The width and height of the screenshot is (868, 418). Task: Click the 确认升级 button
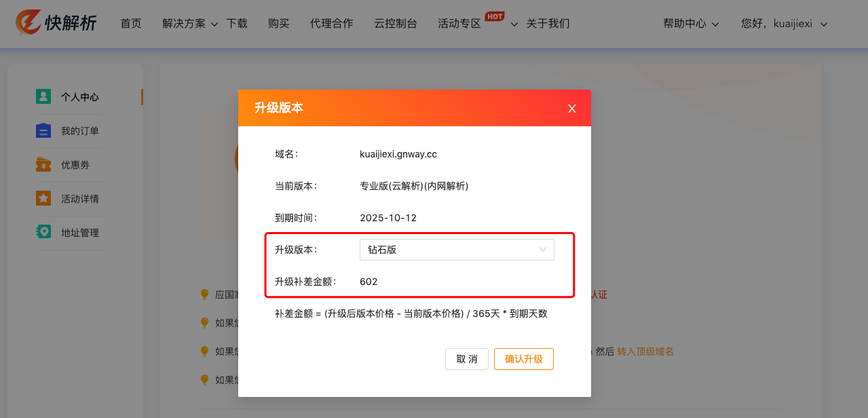click(524, 359)
